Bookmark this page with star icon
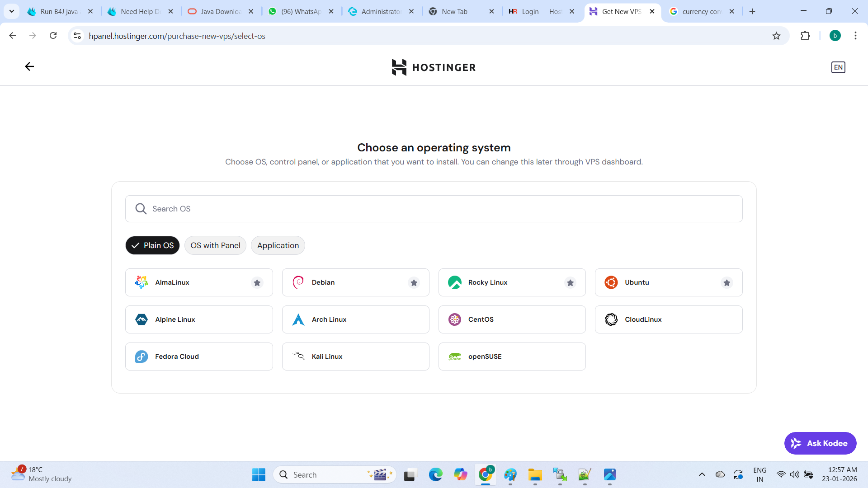868x488 pixels. [x=776, y=36]
